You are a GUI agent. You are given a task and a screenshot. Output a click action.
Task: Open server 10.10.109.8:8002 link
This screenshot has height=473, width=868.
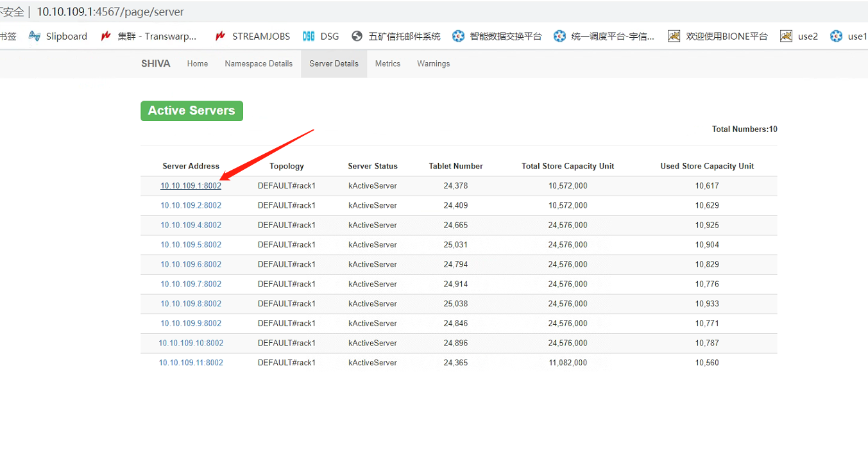pyautogui.click(x=191, y=304)
